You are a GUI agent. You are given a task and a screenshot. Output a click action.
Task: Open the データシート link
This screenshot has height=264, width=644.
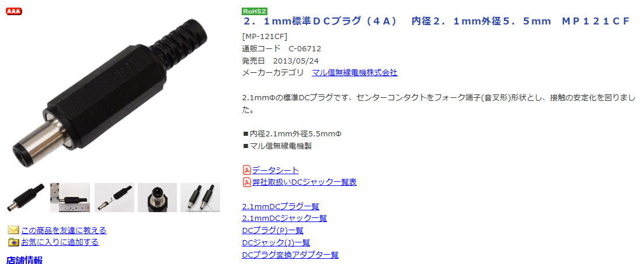(x=276, y=170)
